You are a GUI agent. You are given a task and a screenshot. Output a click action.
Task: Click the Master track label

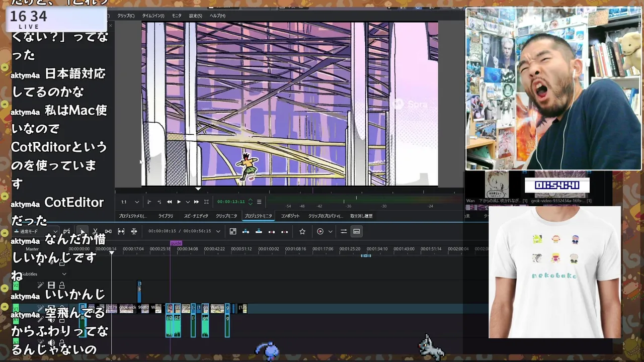tap(32, 249)
